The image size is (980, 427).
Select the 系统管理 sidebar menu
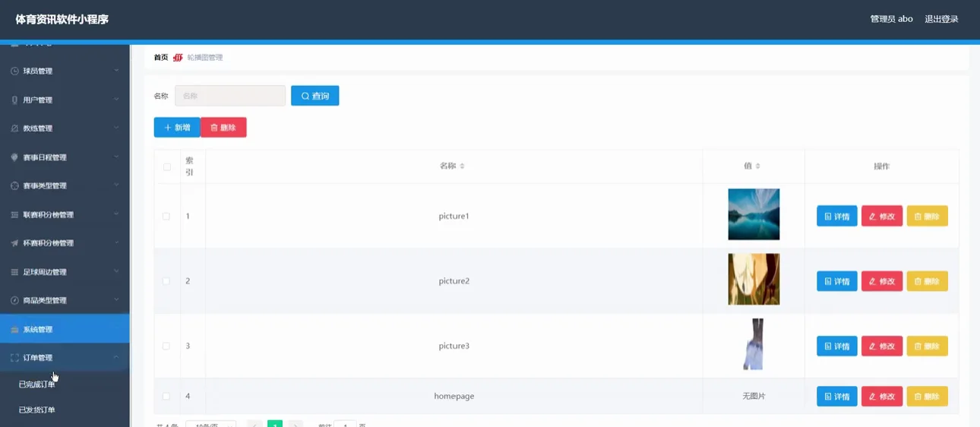pos(65,329)
